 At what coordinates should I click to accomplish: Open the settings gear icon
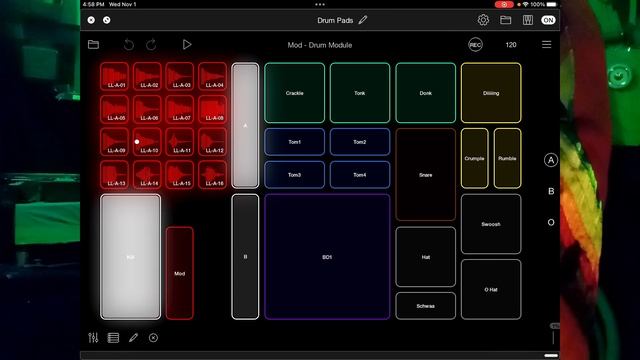click(483, 20)
